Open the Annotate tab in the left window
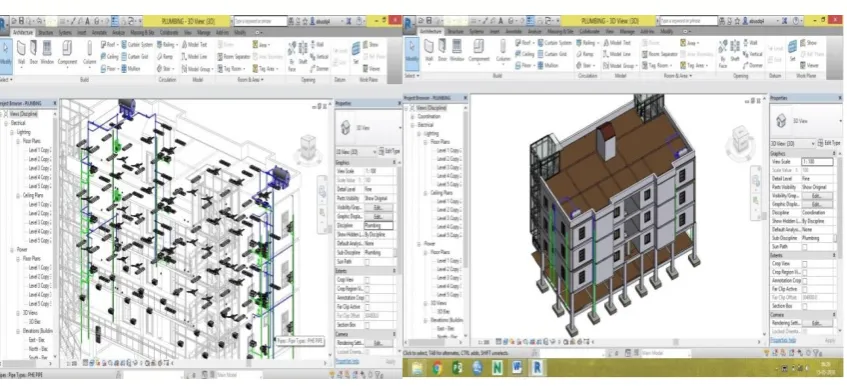 pos(99,32)
